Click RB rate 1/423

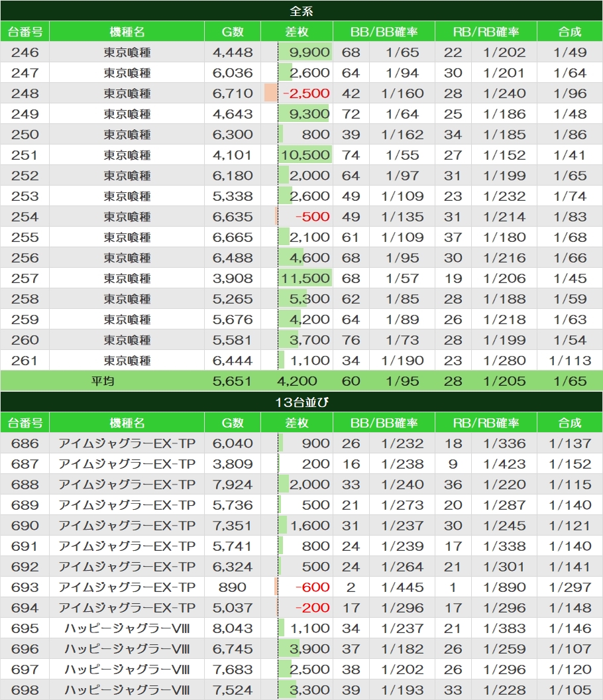click(504, 464)
